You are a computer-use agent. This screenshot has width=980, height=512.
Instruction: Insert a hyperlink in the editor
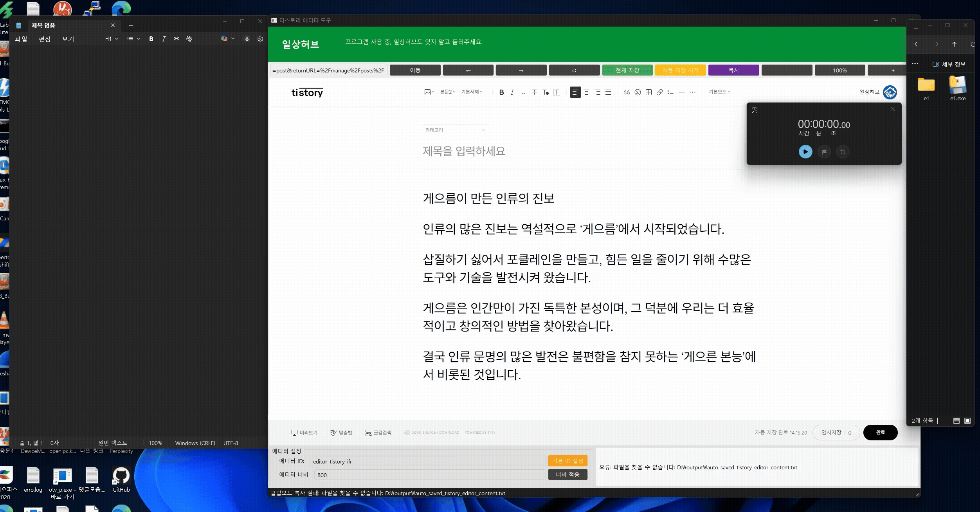coord(659,92)
